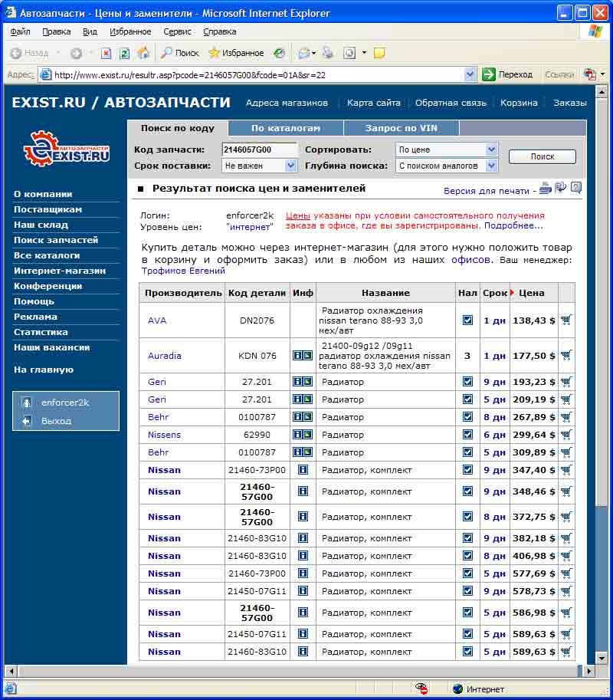Viewport: 613px width, 700px height.
Task: Click the Mail toolbar icon
Action: point(304,53)
